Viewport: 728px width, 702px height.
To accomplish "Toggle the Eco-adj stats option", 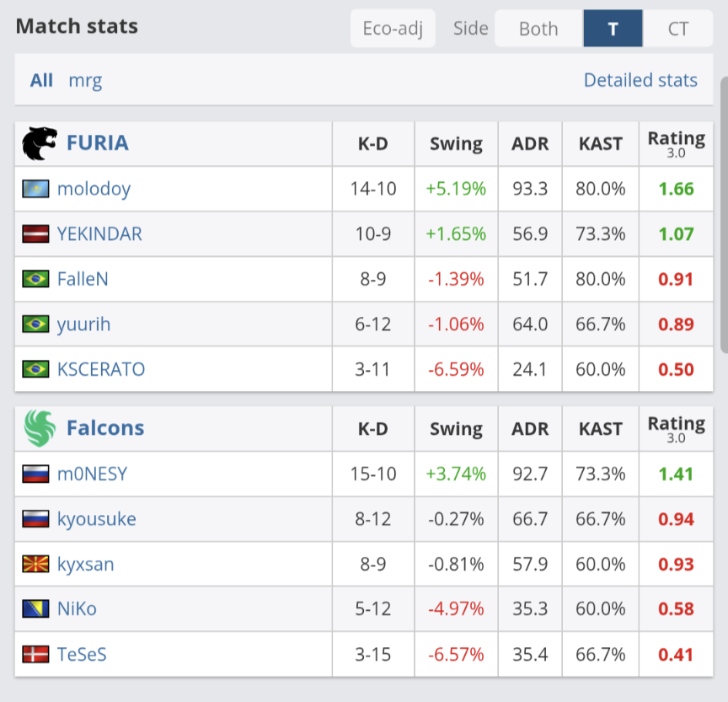I will pyautogui.click(x=393, y=29).
